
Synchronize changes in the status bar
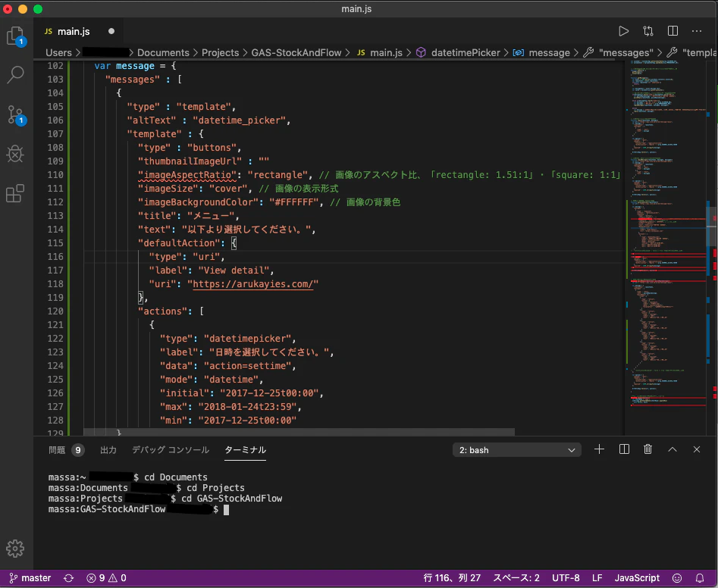[x=69, y=578]
